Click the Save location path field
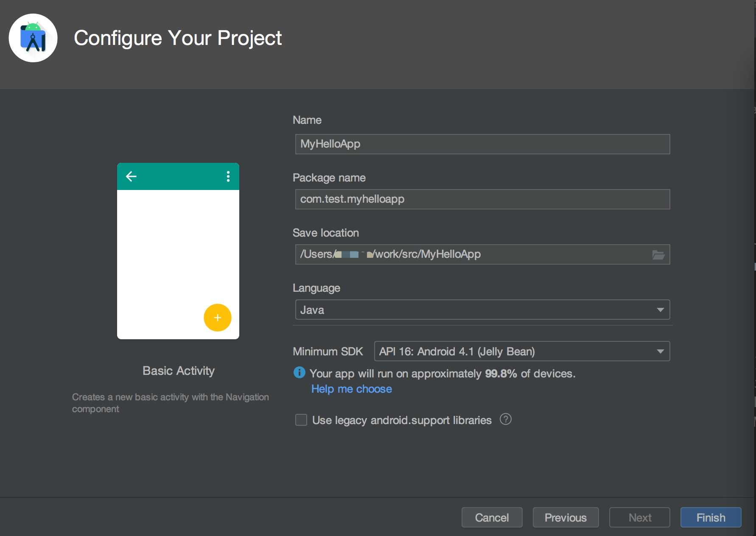 pyautogui.click(x=471, y=254)
